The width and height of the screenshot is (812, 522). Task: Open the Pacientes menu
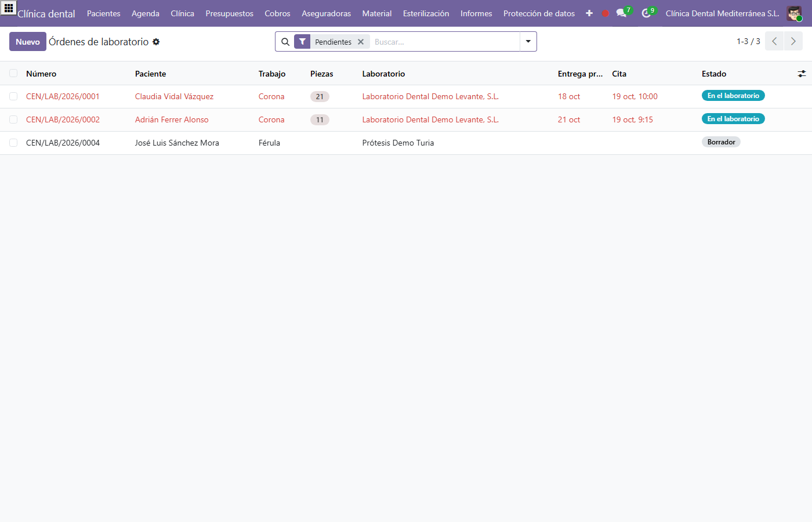[104, 13]
